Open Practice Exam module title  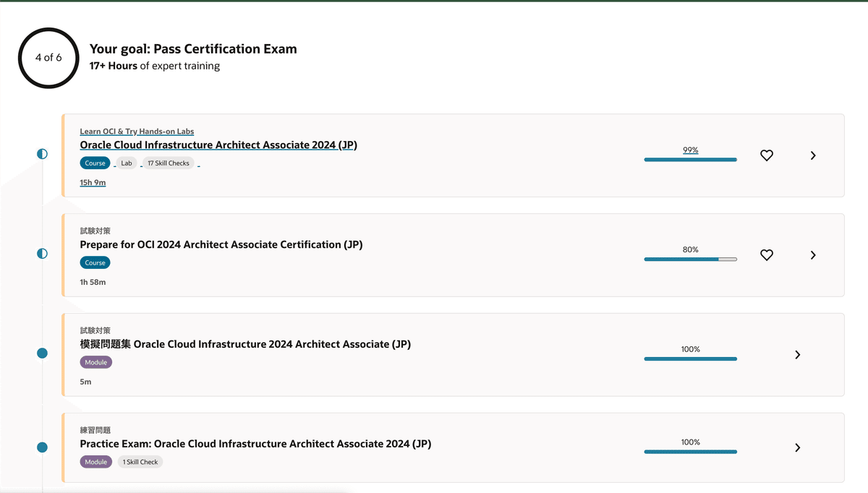(255, 444)
